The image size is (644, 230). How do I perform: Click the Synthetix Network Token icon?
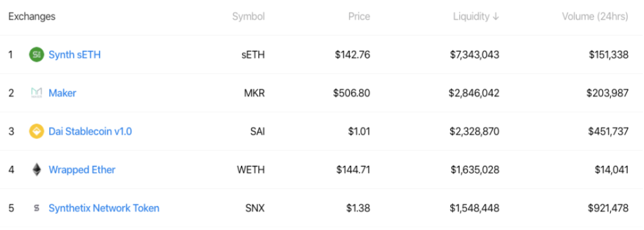[x=36, y=208]
